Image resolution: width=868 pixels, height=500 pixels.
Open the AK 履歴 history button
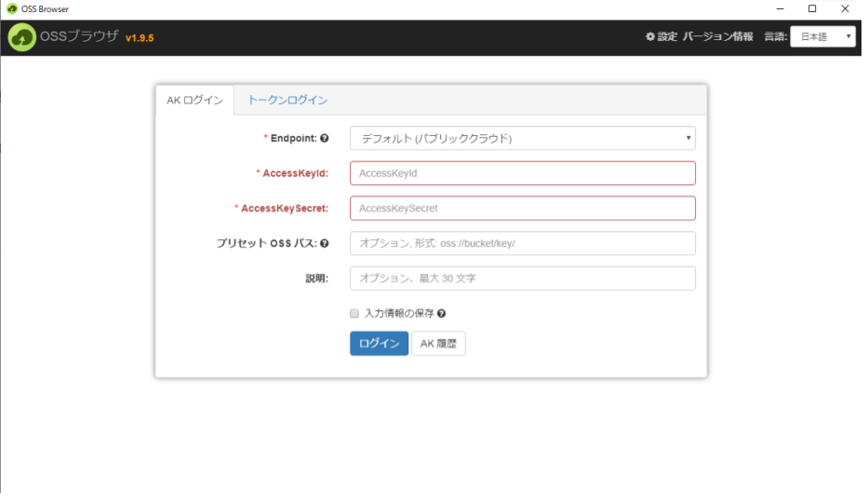[438, 344]
